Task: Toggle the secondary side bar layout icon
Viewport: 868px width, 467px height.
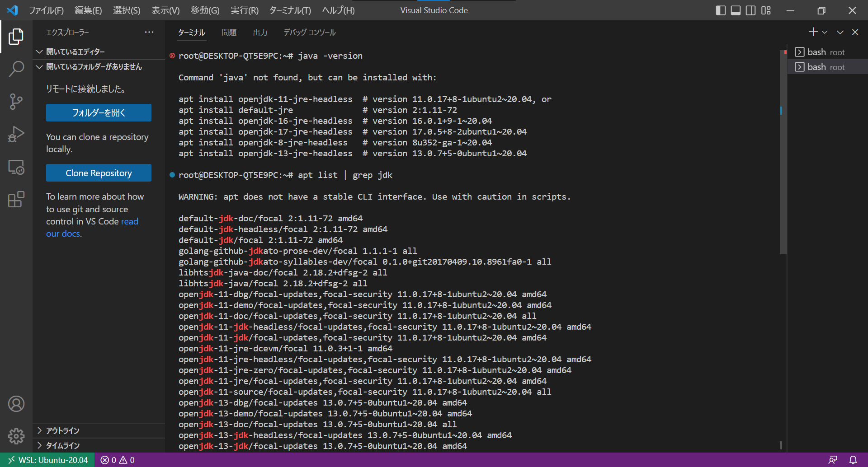Action: coord(750,10)
